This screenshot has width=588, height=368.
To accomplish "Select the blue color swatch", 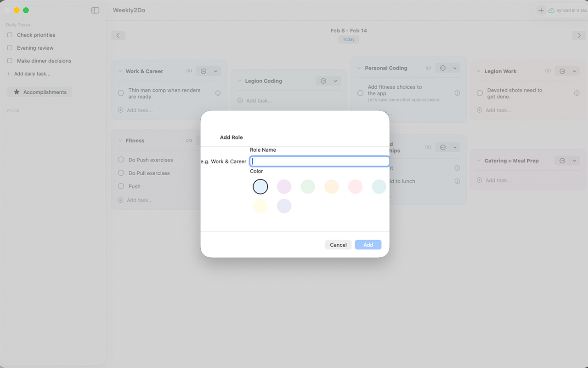I will pyautogui.click(x=260, y=186).
